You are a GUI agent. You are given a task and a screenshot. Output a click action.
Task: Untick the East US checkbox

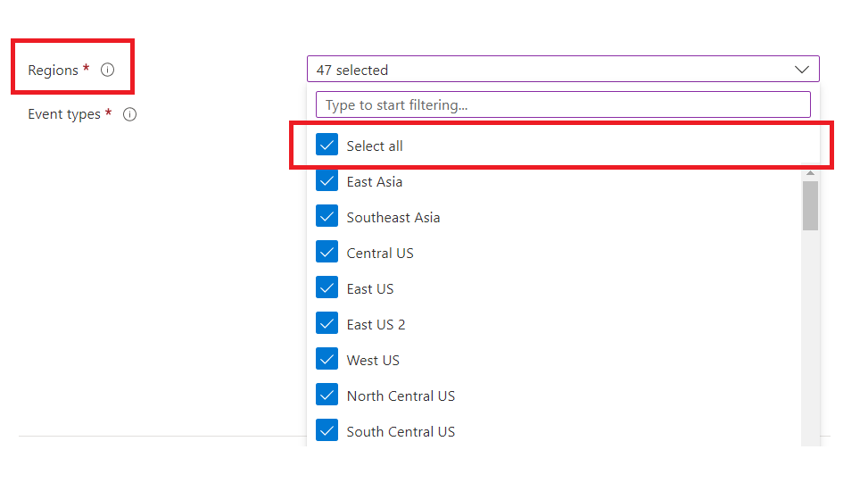coord(327,288)
